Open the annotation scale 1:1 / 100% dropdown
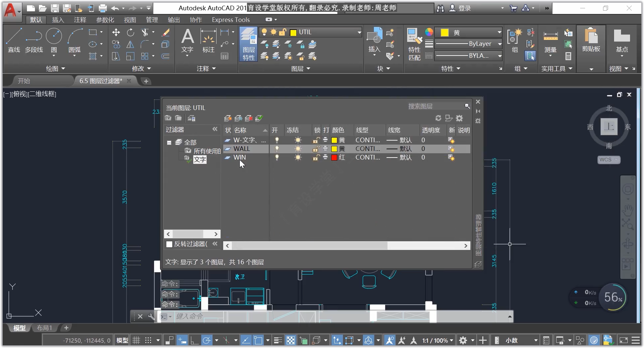The image size is (644, 348). pyautogui.click(x=438, y=340)
